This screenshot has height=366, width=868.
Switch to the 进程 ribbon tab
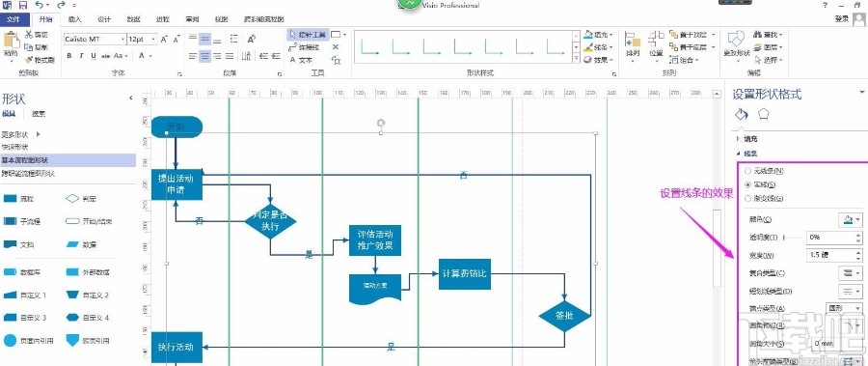[163, 19]
